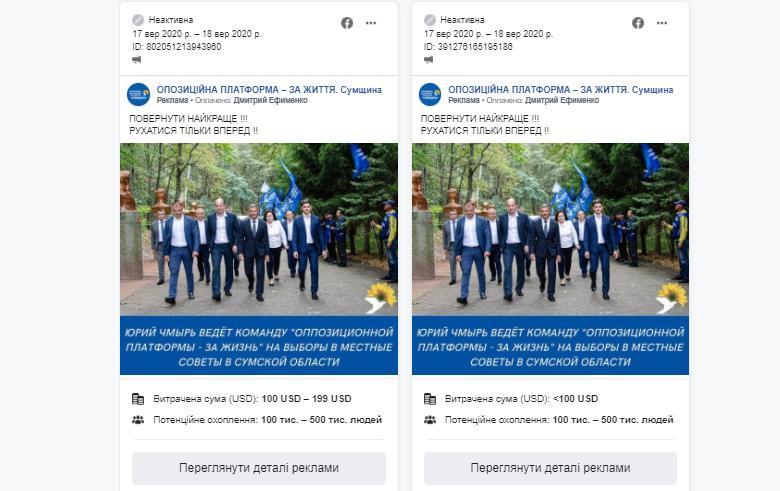Click right 'Переглянути деталі реклами' button
This screenshot has width=780, height=491.
(550, 468)
